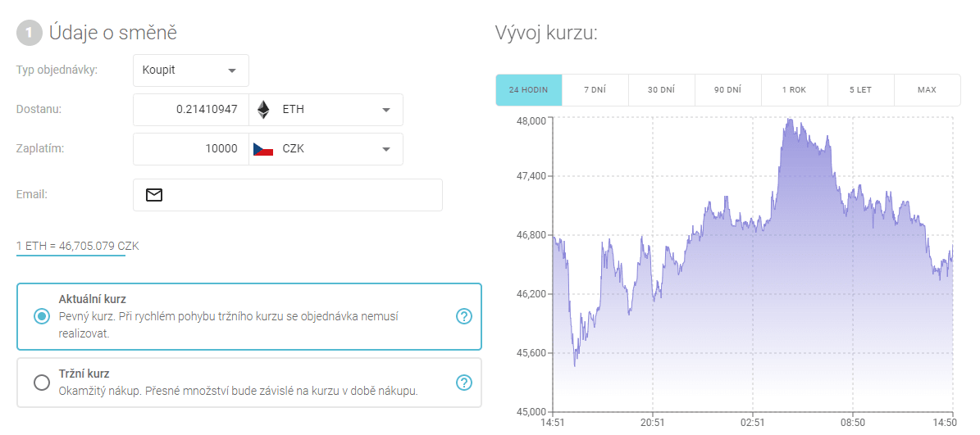
Task: Select the 1 ROK chart range
Action: 794,90
